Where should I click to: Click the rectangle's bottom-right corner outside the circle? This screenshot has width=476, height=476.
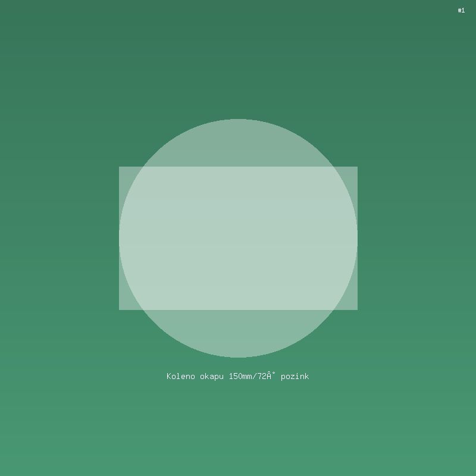point(352,304)
